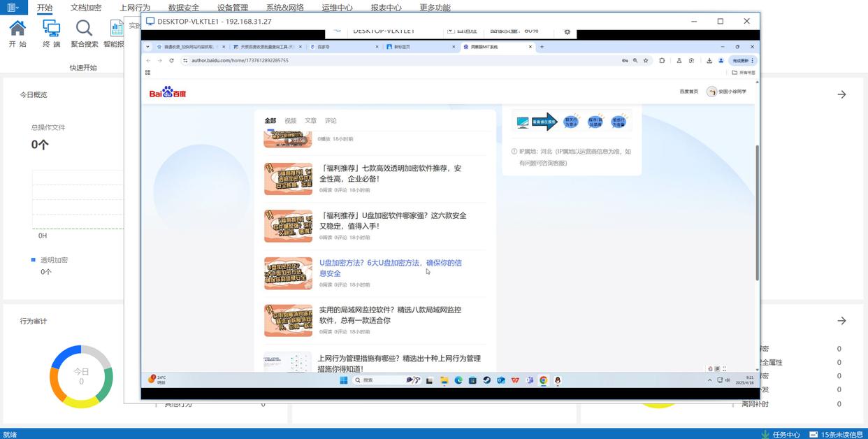Open the 终端 terminals icon
The height and width of the screenshot is (439, 868).
point(51,34)
